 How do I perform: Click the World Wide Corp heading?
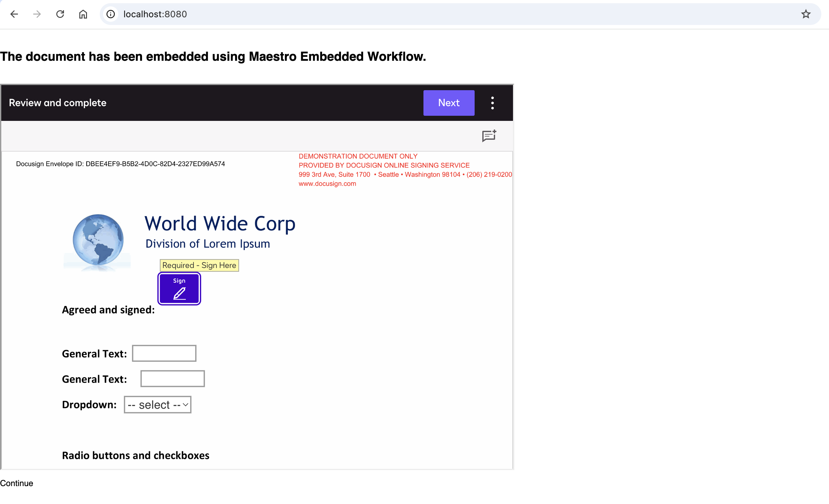(220, 224)
